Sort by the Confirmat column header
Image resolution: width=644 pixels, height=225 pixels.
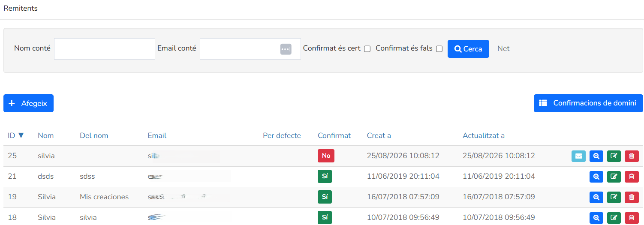pos(334,135)
